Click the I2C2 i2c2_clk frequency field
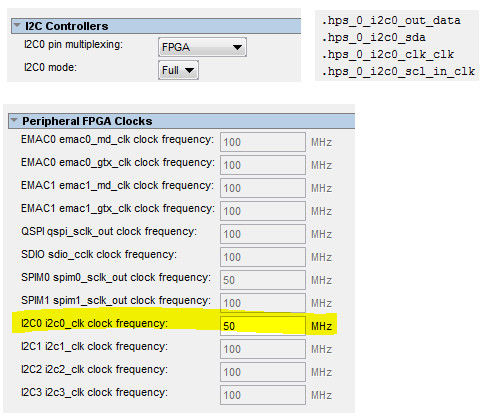This screenshot has width=489, height=420. [263, 372]
